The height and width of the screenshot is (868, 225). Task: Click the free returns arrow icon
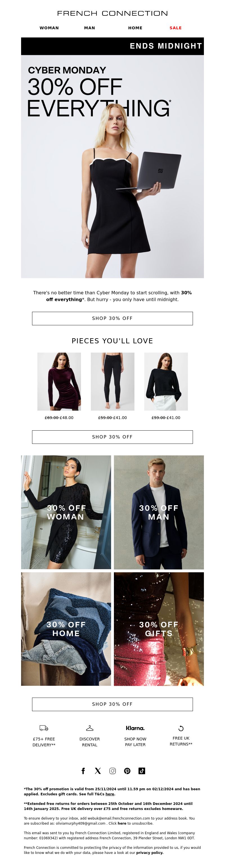[x=181, y=728]
